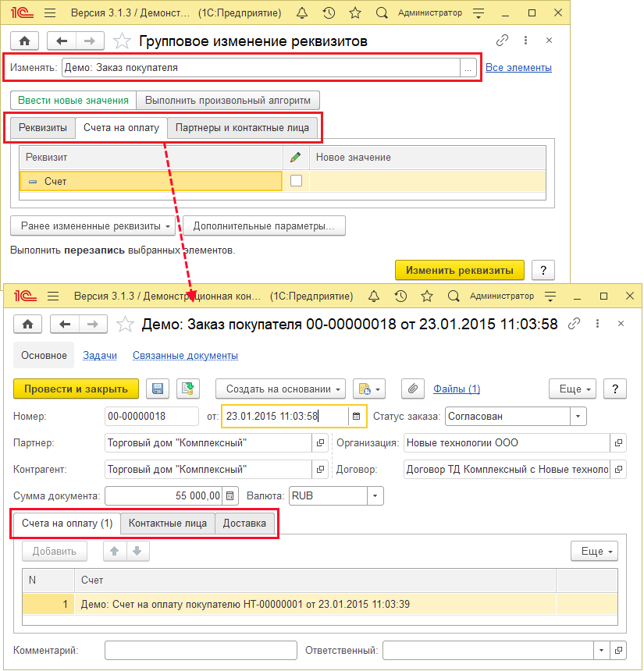Open Создать на основании dropdown
This screenshot has width=644, height=671.
pos(280,389)
